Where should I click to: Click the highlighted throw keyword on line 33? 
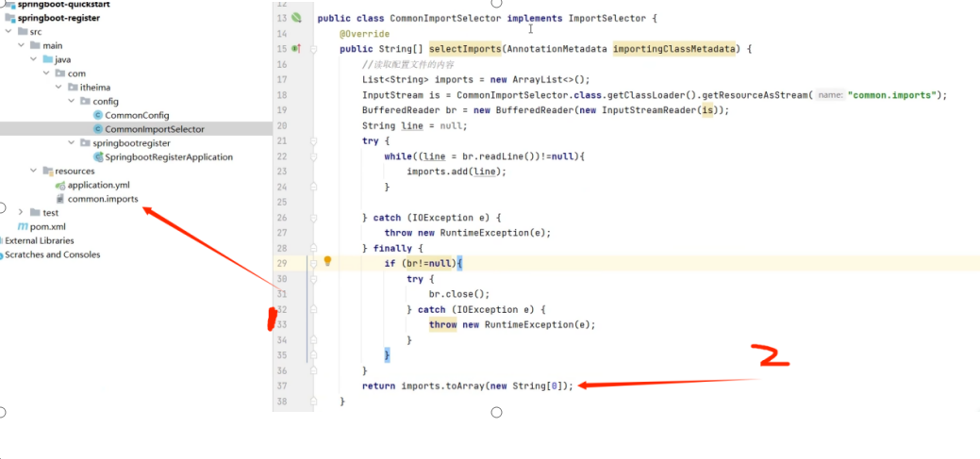coord(442,325)
